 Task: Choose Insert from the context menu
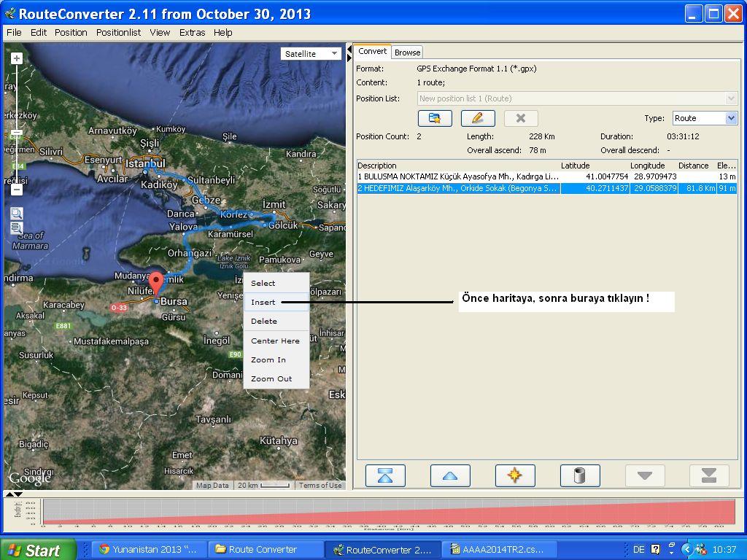point(265,302)
